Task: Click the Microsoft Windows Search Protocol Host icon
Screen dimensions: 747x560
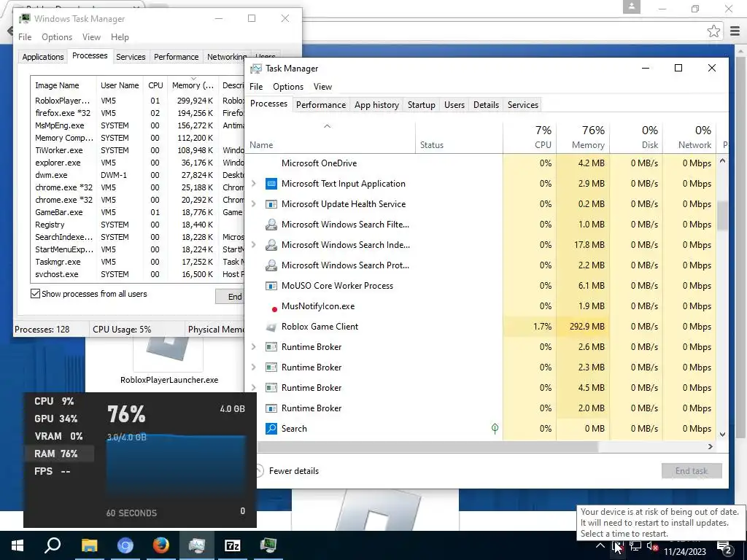Action: tap(271, 265)
